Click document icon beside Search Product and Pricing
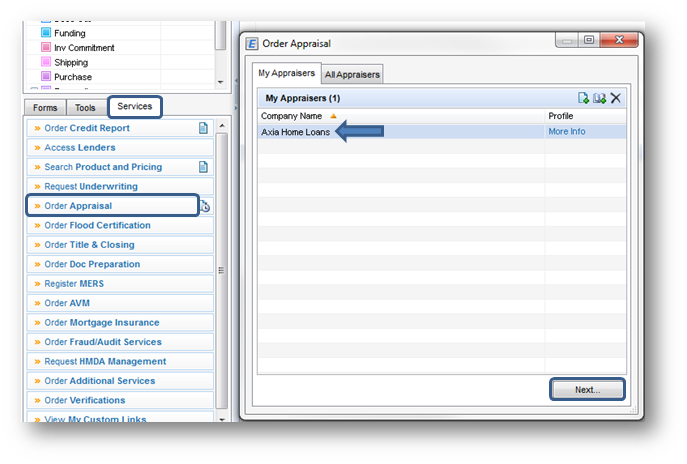Screen dimensions: 687x464 203,167
